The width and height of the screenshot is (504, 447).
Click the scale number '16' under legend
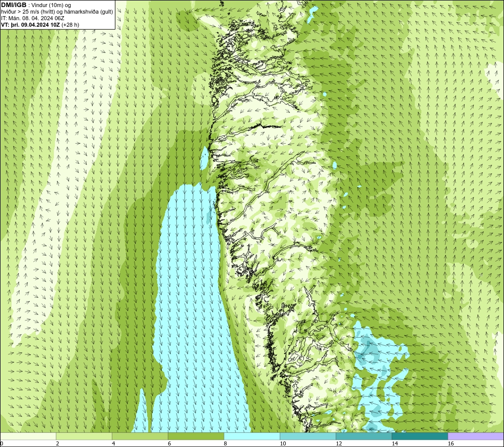(451, 444)
